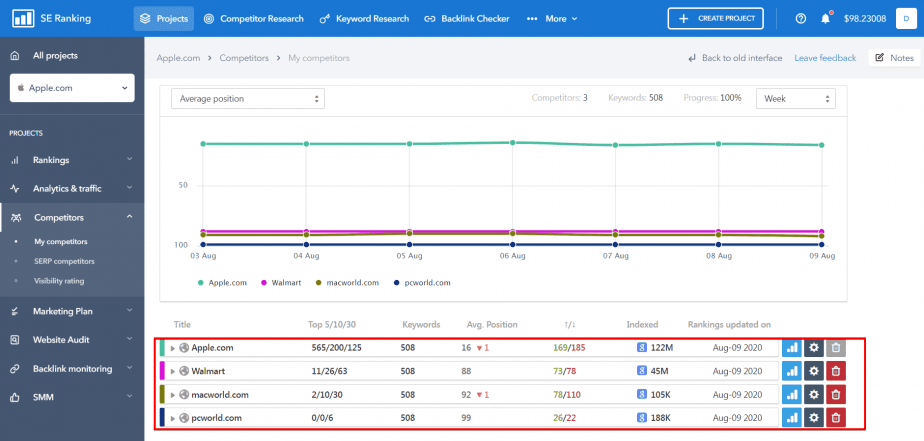The width and height of the screenshot is (924, 441).
Task: Click the CREATE PROJECT button
Action: coord(715,18)
